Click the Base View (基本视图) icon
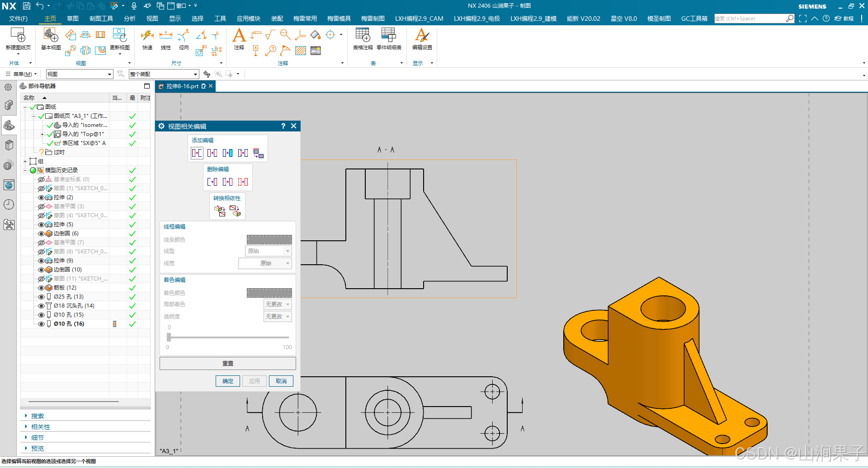The width and height of the screenshot is (868, 468). pyautogui.click(x=51, y=35)
